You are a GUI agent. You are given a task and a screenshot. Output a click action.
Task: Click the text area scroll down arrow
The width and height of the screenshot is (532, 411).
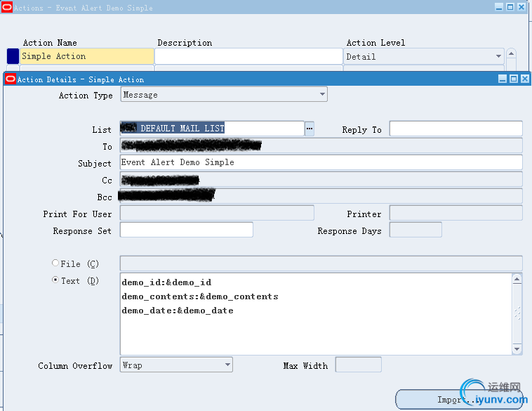(x=517, y=349)
